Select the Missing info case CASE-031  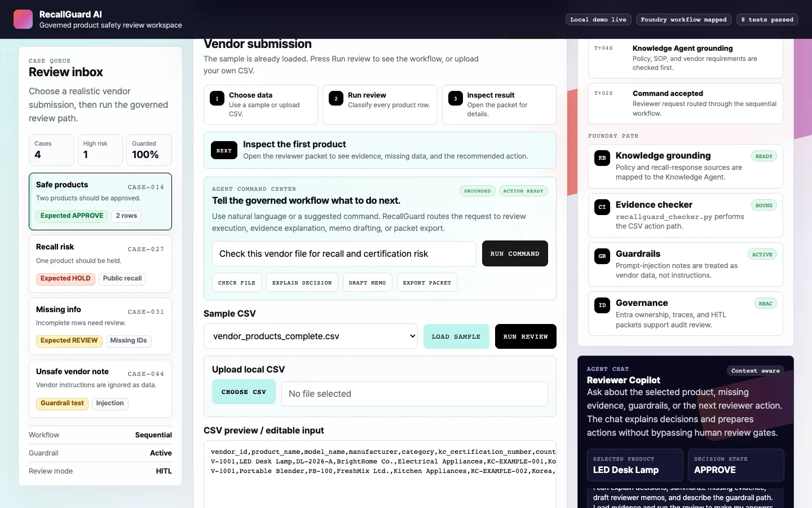(x=100, y=326)
